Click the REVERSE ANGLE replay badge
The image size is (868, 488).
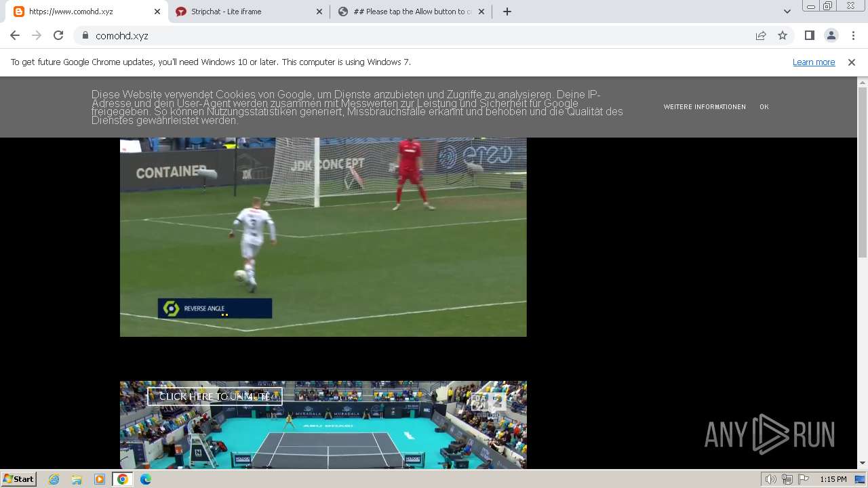(x=215, y=308)
